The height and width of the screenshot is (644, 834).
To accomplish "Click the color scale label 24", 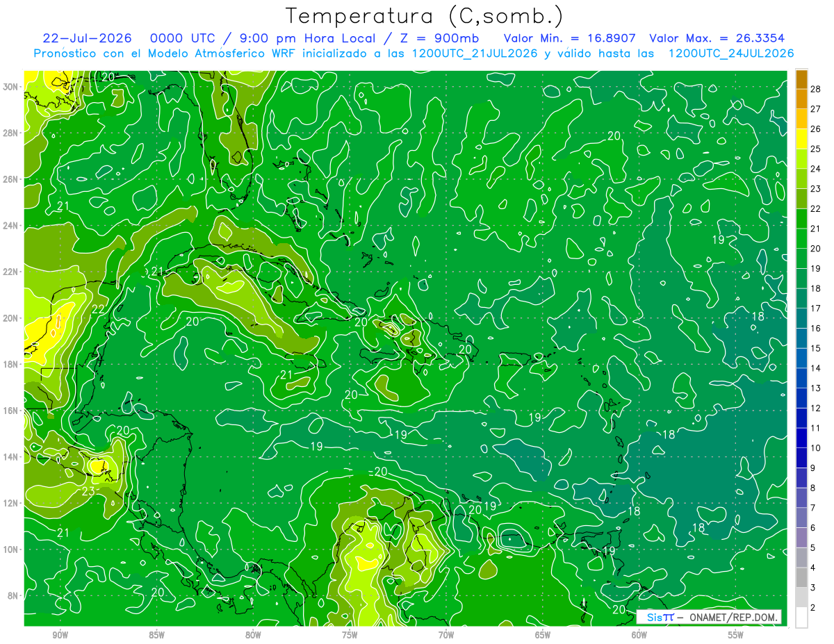I will tap(816, 169).
